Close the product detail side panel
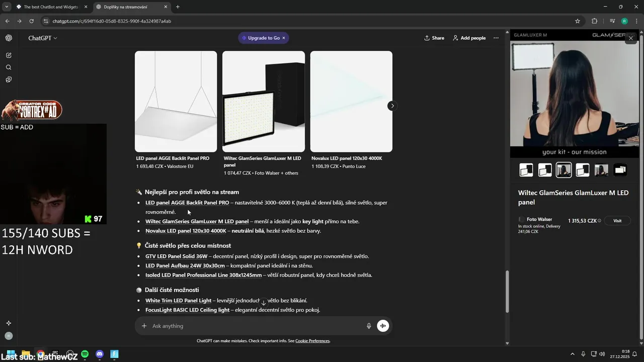This screenshot has width=644, height=362. click(630, 38)
